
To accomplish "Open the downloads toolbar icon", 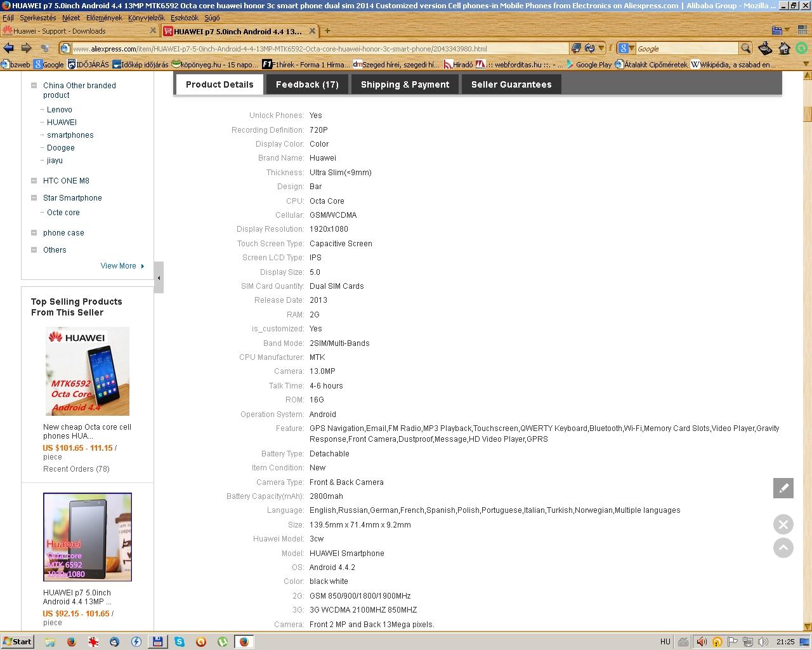I will pyautogui.click(x=766, y=48).
